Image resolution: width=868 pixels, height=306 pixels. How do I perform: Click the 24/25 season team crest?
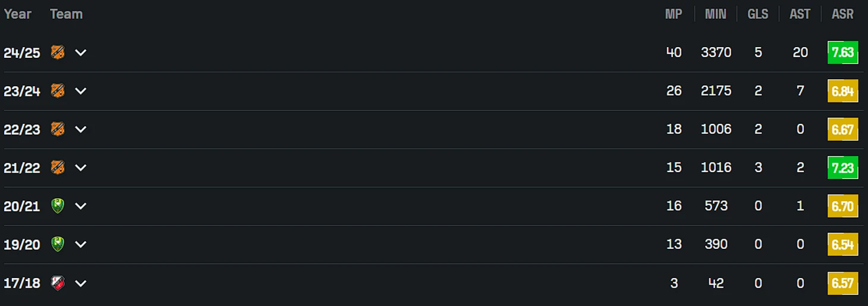pos(58,52)
